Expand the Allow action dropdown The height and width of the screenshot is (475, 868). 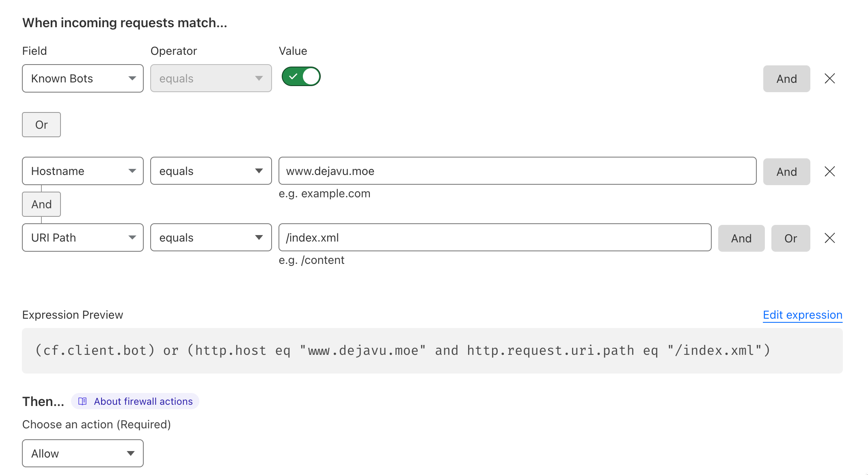[83, 453]
